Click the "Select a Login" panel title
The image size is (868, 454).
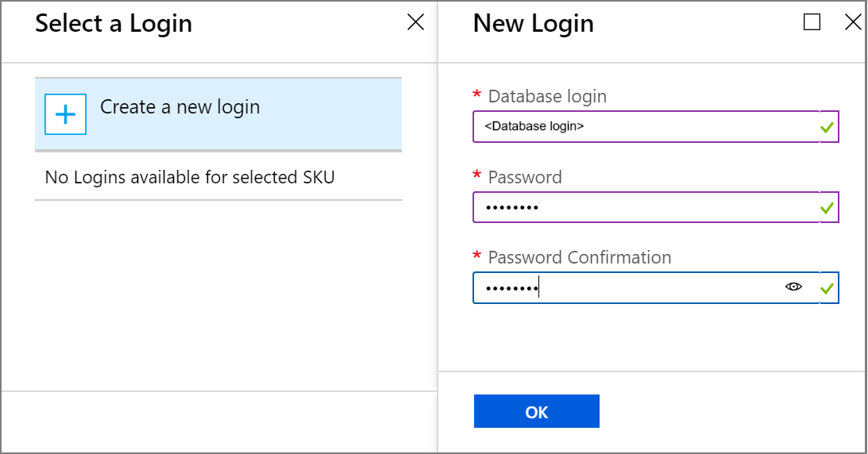[114, 24]
